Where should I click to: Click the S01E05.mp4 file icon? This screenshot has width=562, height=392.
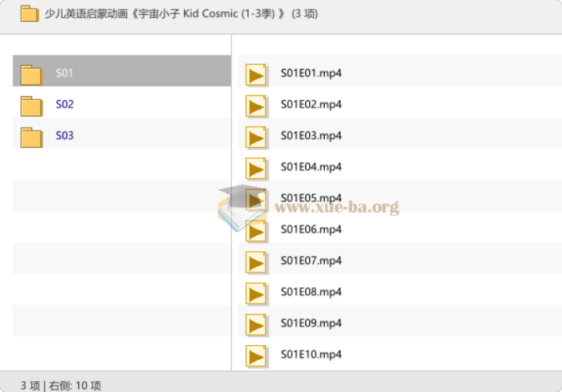pos(256,199)
